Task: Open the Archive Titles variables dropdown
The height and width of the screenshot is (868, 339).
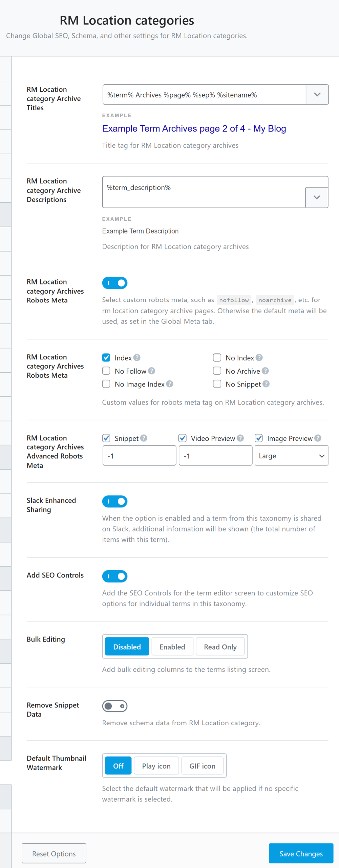Action: [317, 95]
